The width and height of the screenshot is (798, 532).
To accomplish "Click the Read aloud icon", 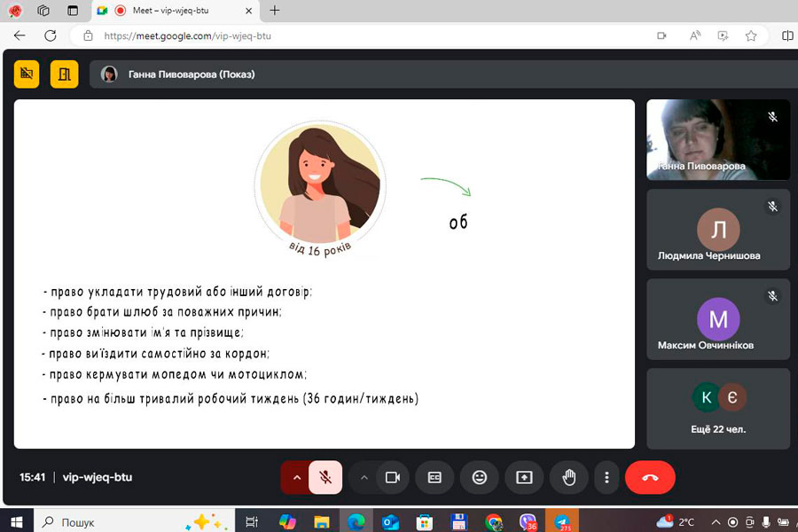I will (694, 35).
